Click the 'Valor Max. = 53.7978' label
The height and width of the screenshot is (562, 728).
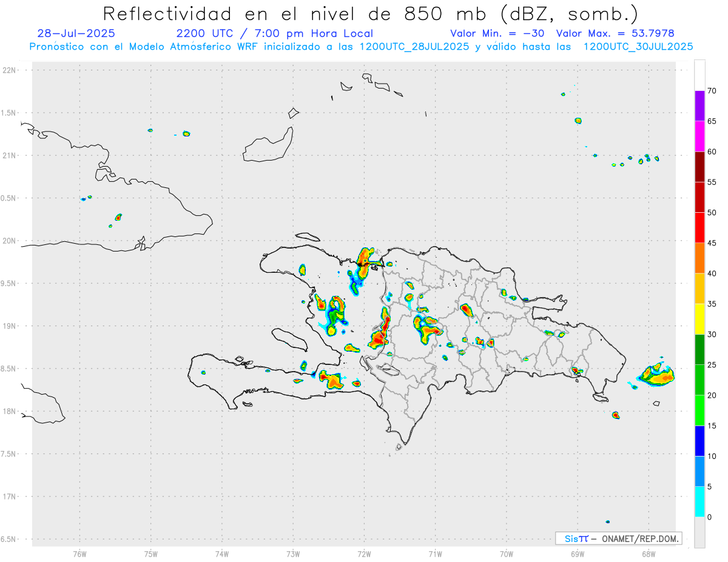[x=615, y=33]
